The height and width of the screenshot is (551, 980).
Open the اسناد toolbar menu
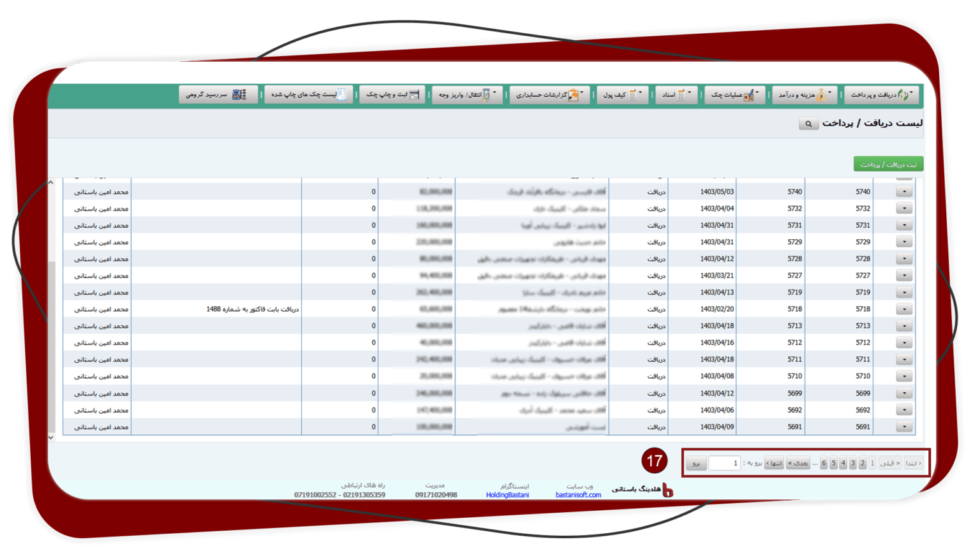click(x=676, y=95)
